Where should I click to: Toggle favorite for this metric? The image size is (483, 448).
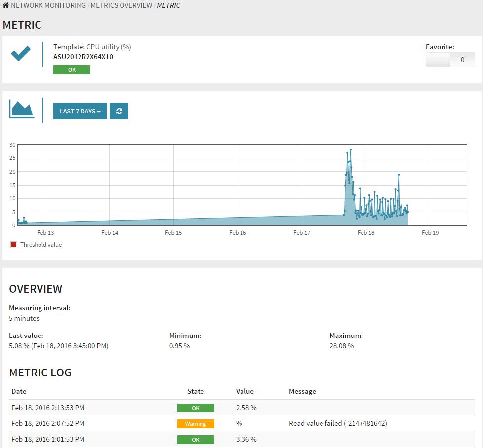click(x=438, y=59)
